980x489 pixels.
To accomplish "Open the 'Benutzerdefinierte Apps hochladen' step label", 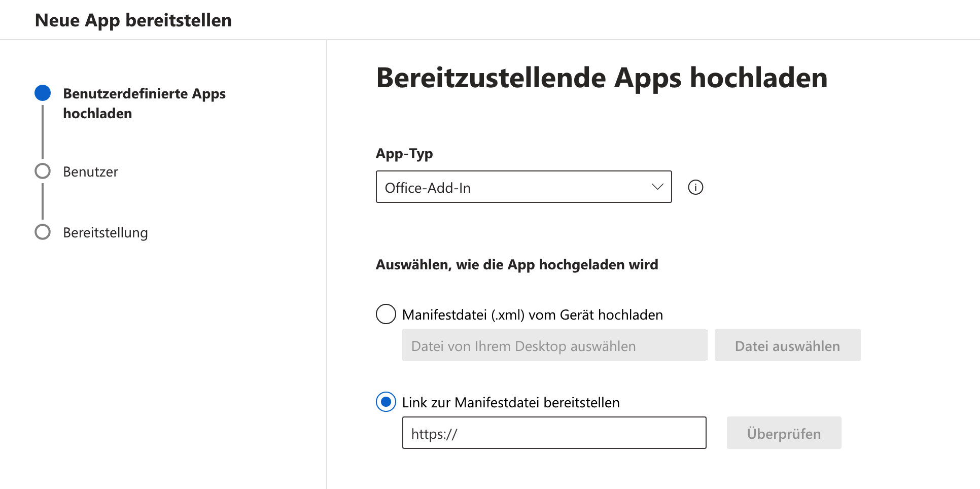I will tap(144, 103).
